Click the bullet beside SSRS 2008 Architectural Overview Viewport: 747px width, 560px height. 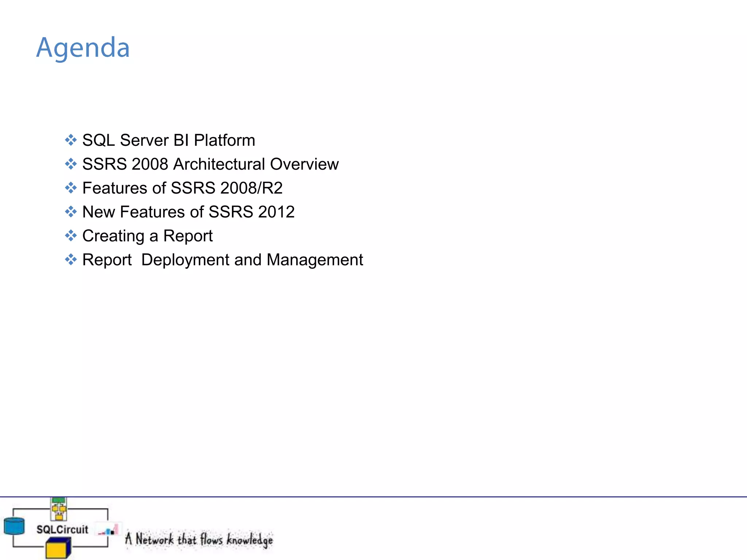71,164
